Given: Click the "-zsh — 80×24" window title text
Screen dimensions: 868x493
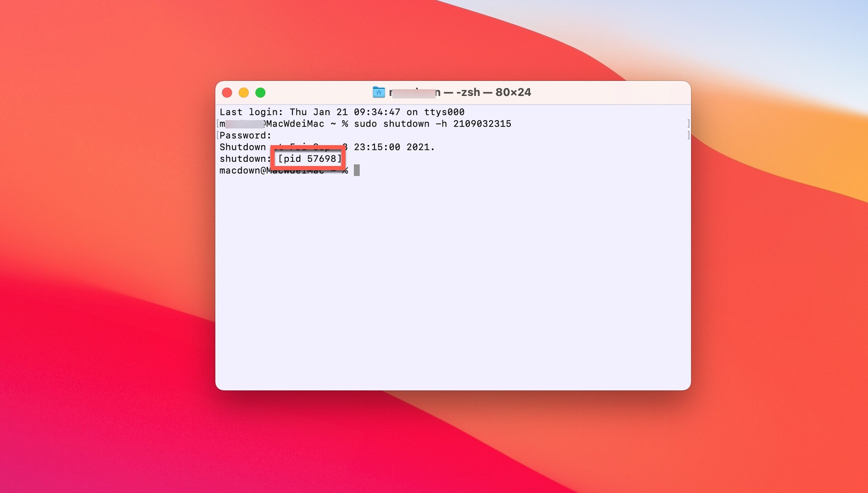Looking at the screenshot, I should [x=493, y=92].
